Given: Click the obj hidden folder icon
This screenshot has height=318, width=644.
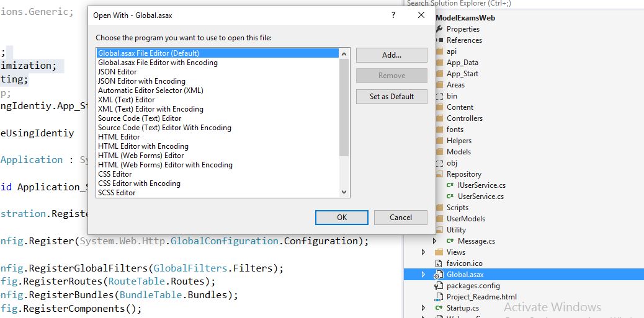Looking at the screenshot, I should [439, 163].
